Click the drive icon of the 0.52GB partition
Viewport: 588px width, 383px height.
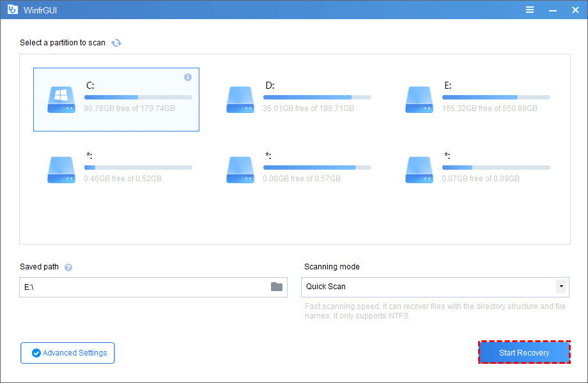[61, 170]
